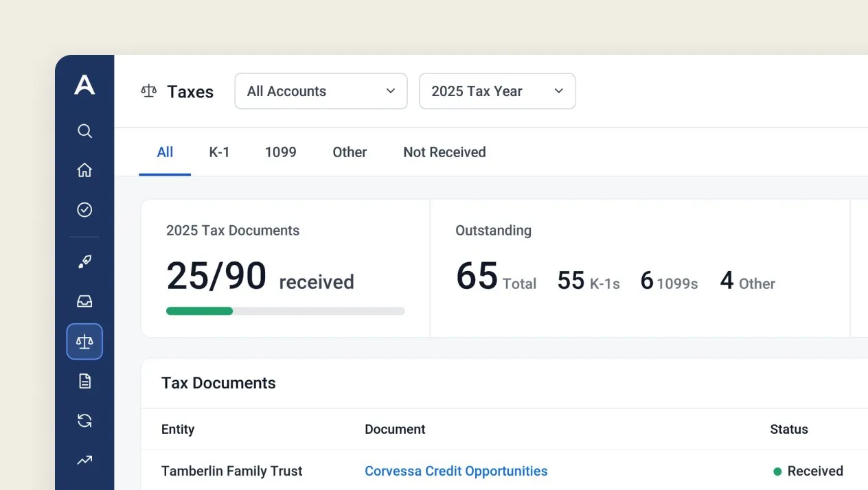
Task: Switch to the Not Received tab
Action: tap(444, 152)
